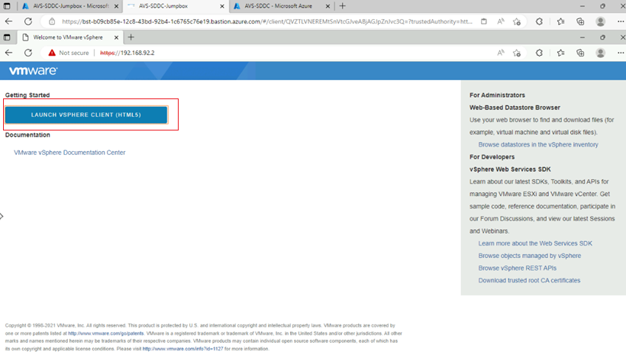Viewport: 626px width, 364px height.
Task: Select the active AVS-SDDC-Jumpbox bastion tab
Action: [176, 6]
